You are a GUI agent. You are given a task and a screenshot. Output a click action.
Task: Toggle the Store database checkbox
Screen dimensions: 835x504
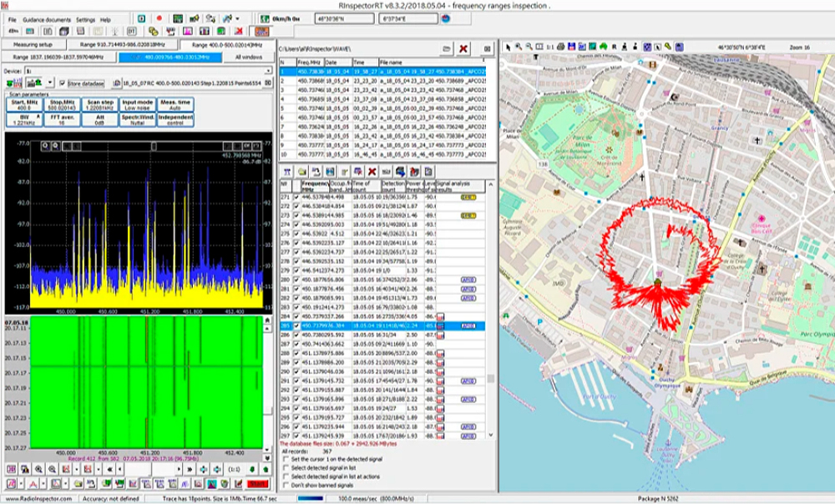62,83
